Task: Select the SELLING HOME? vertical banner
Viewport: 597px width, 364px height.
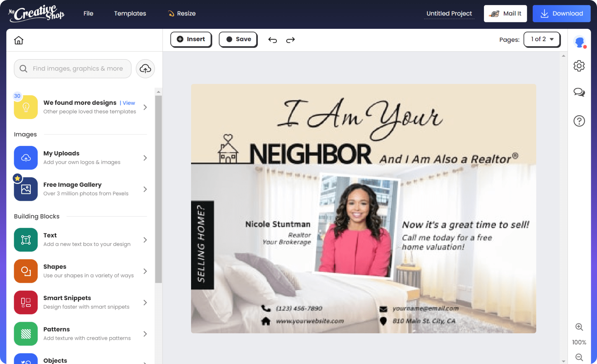Action: click(202, 245)
